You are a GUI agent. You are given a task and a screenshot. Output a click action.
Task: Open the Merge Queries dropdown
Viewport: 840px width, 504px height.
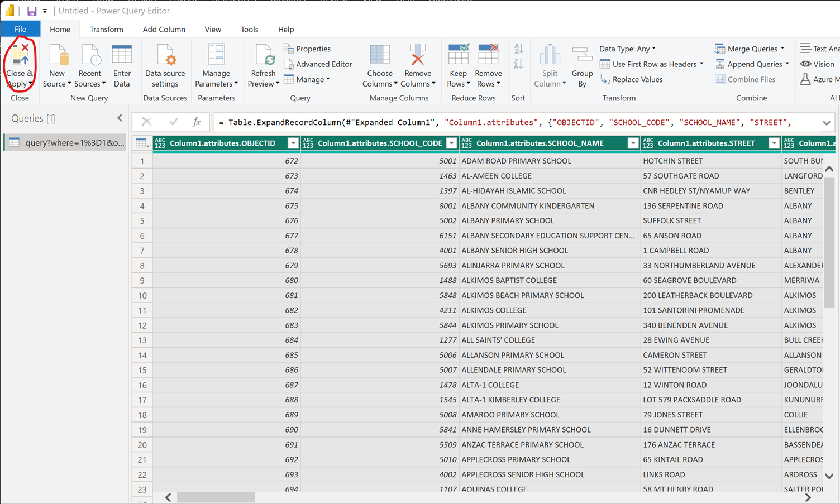750,49
